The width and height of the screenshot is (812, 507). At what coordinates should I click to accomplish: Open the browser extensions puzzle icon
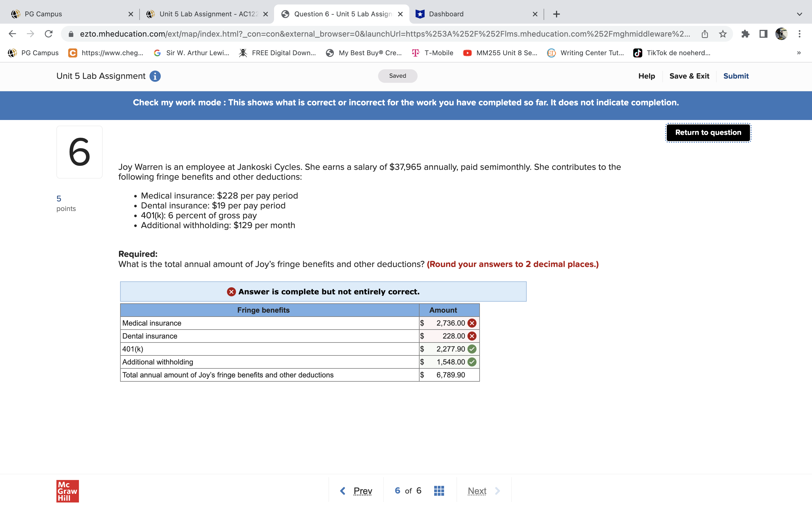coord(745,34)
